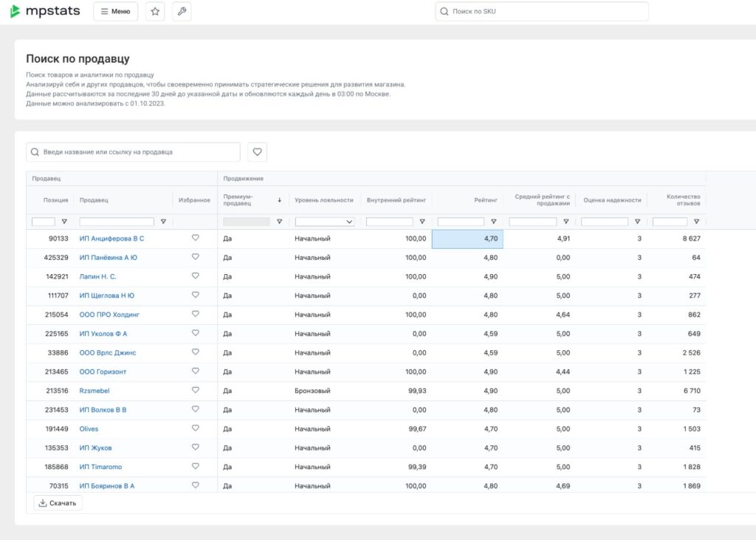Open the Уровень лояльности filter dropdown
The image size is (756, 540).
[325, 222]
